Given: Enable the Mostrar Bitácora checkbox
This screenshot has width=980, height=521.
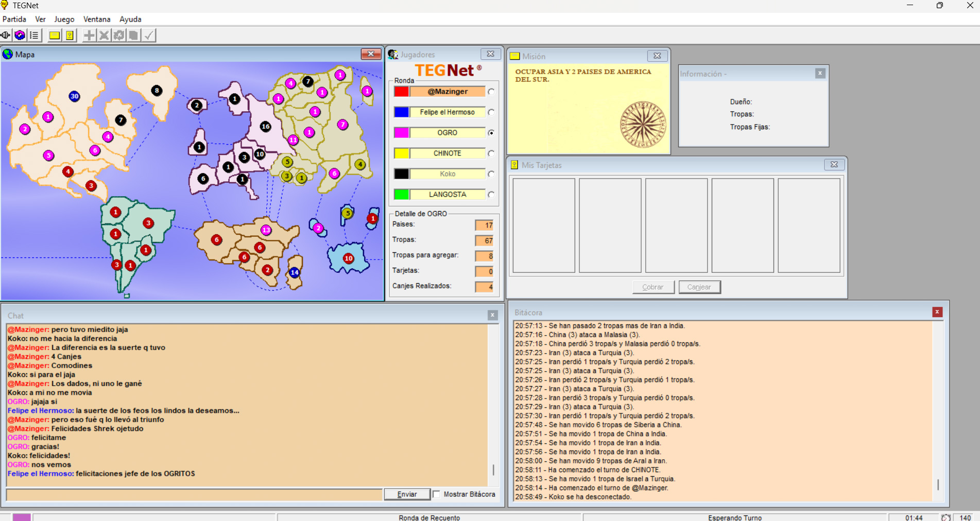Looking at the screenshot, I should 437,494.
